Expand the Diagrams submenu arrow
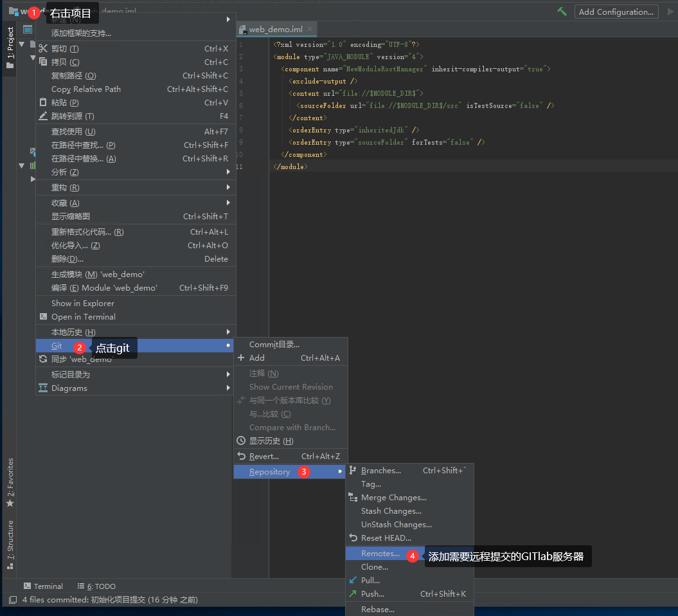The image size is (678, 616). coord(228,388)
